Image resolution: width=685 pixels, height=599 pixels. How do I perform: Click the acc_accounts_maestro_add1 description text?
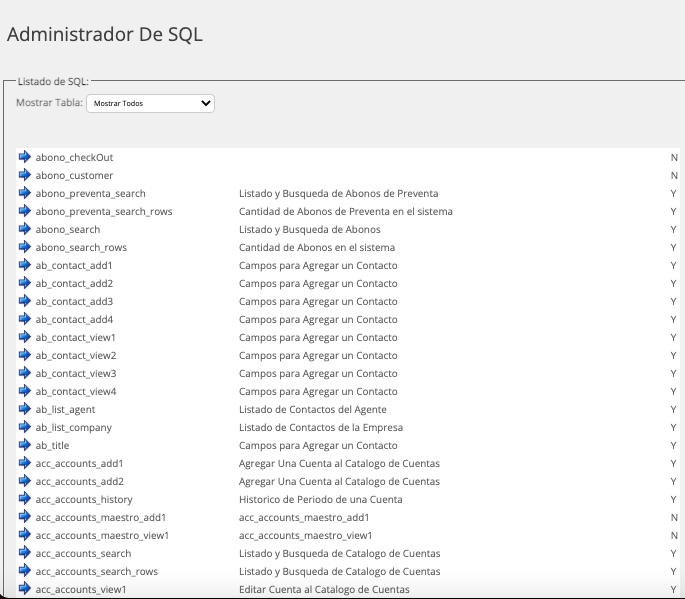pyautogui.click(x=304, y=518)
